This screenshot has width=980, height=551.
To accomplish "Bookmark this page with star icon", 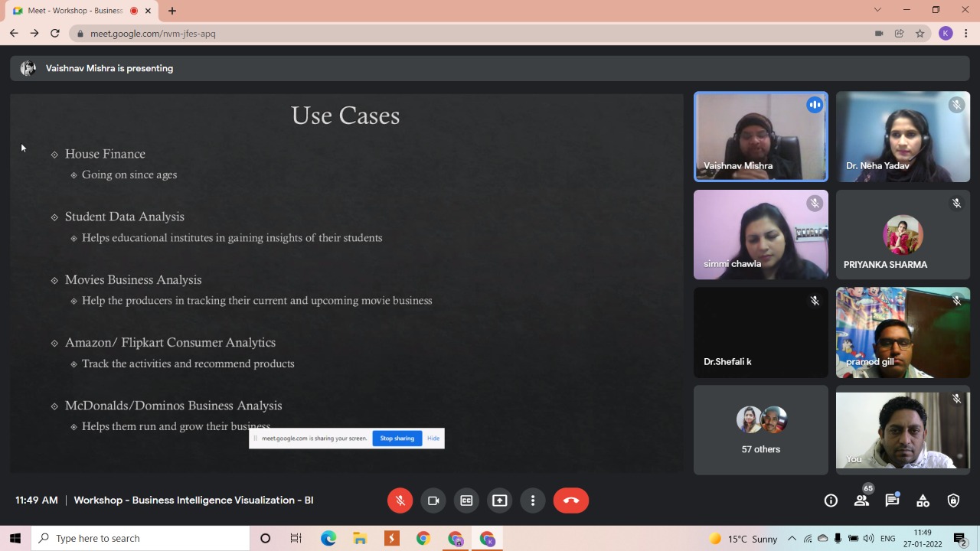I will (x=920, y=34).
